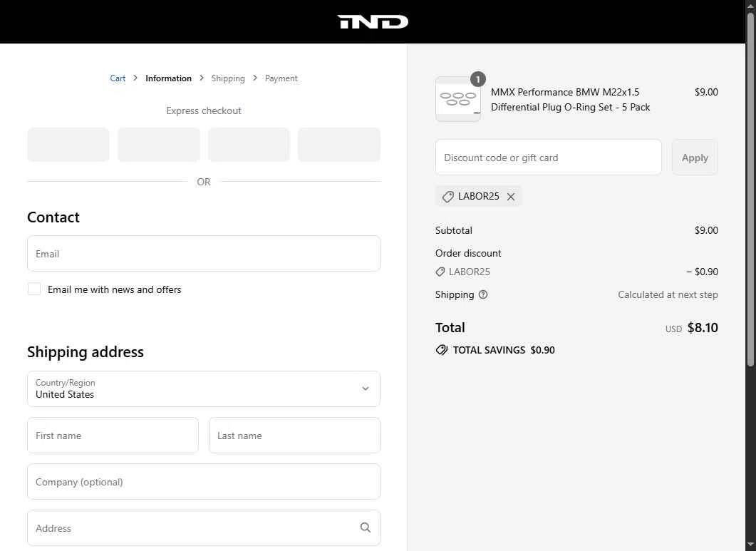This screenshot has height=551, width=756.
Task: Click tag icon in Order discount row
Action: (x=440, y=272)
